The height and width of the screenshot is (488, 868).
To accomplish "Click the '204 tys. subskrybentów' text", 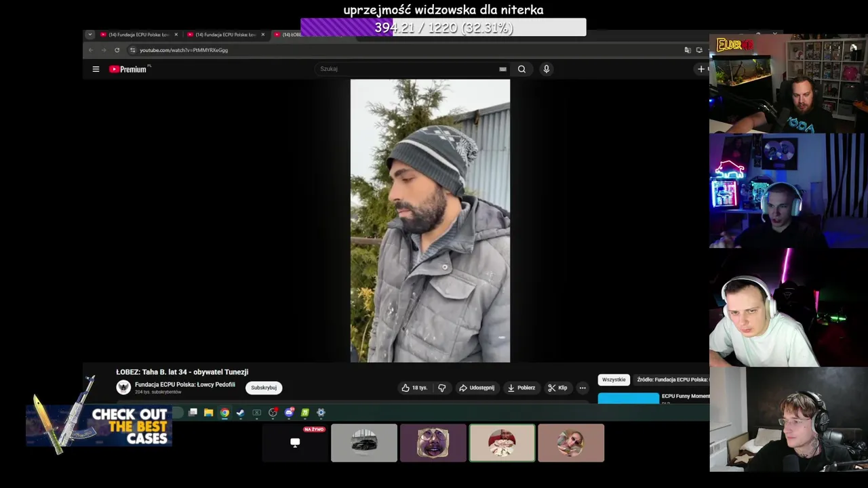I will point(158,392).
